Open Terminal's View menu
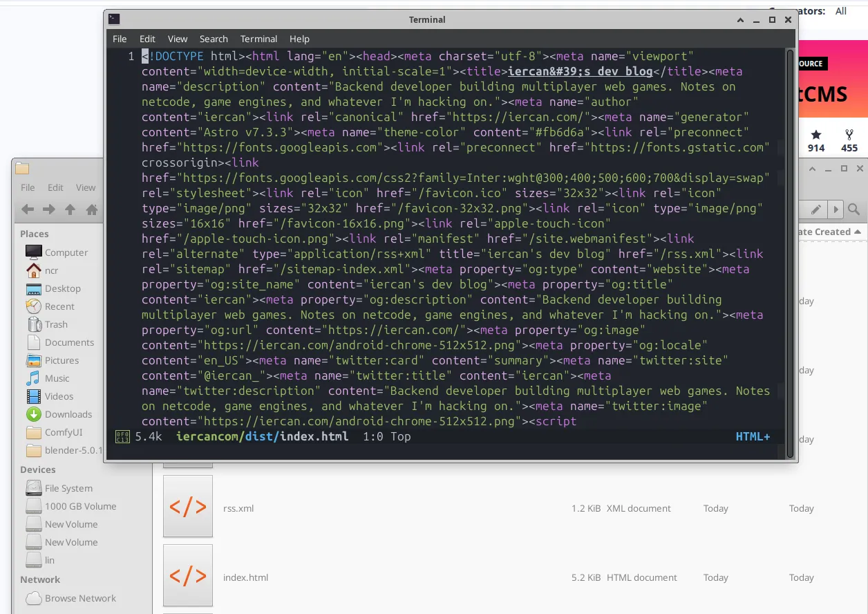868x614 pixels. coord(178,39)
